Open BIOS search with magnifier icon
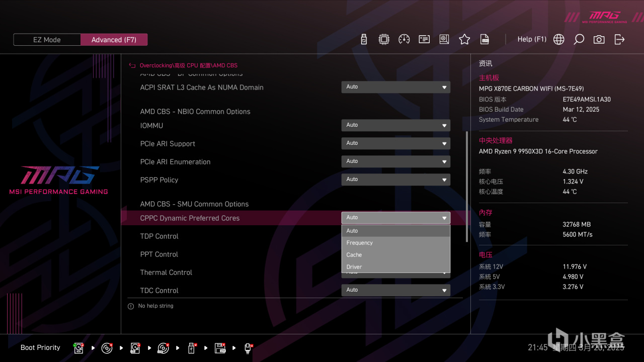The image size is (644, 362). click(579, 39)
